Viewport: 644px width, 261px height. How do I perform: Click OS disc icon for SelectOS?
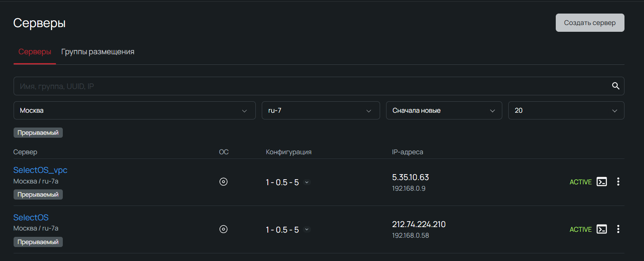[x=224, y=229]
